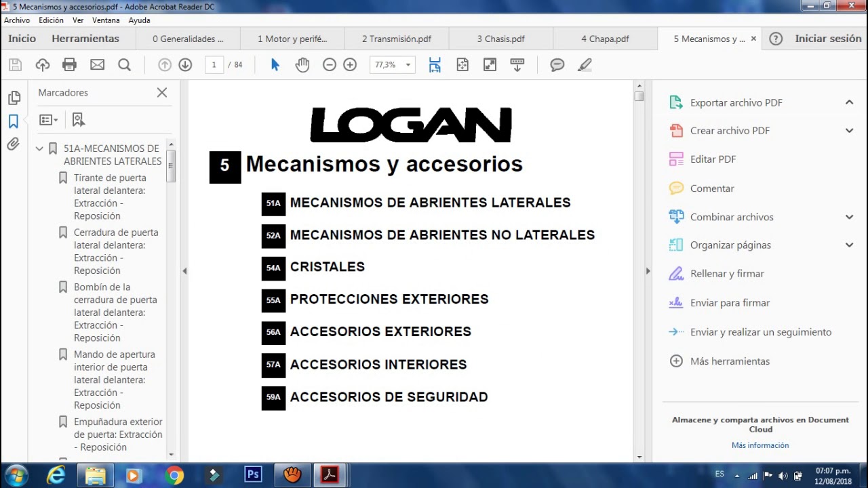Zoom in with plus icon
868x488 pixels.
(350, 65)
